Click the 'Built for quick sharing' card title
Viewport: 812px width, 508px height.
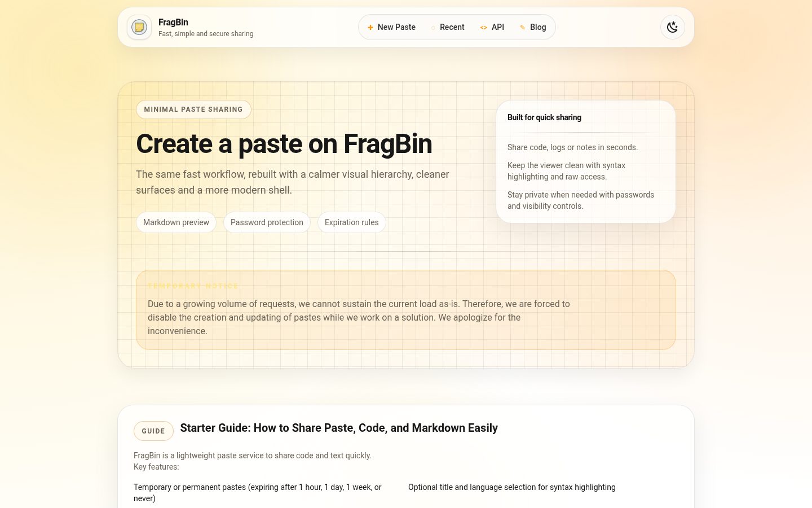point(544,117)
